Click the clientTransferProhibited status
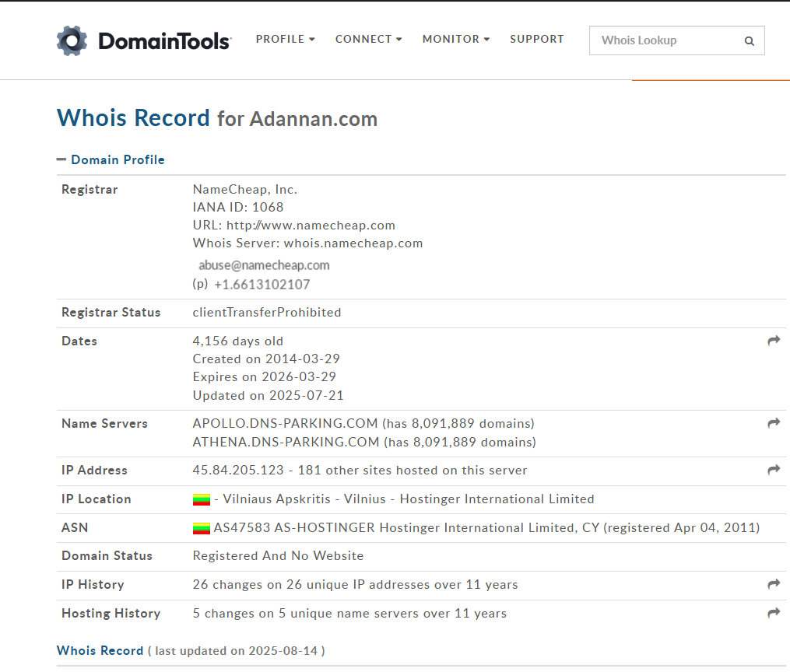 [x=266, y=312]
